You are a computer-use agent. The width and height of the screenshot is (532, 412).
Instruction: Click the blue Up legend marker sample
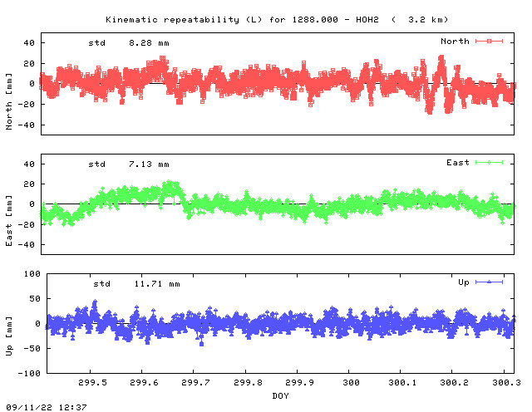pos(489,282)
